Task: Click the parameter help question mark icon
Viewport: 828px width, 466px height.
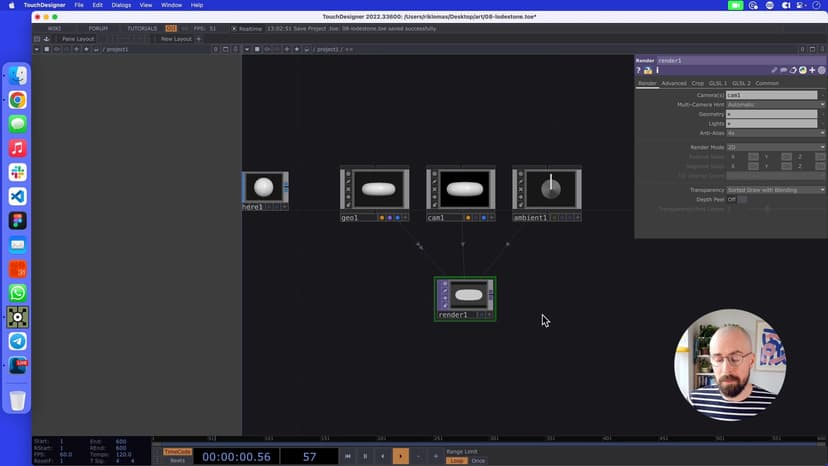Action: click(x=639, y=71)
